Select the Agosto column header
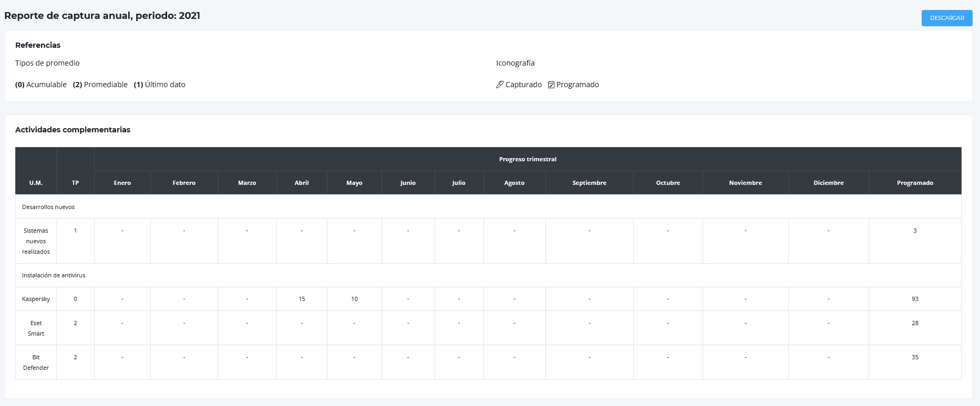Viewport: 980px width, 406px height. tap(514, 183)
